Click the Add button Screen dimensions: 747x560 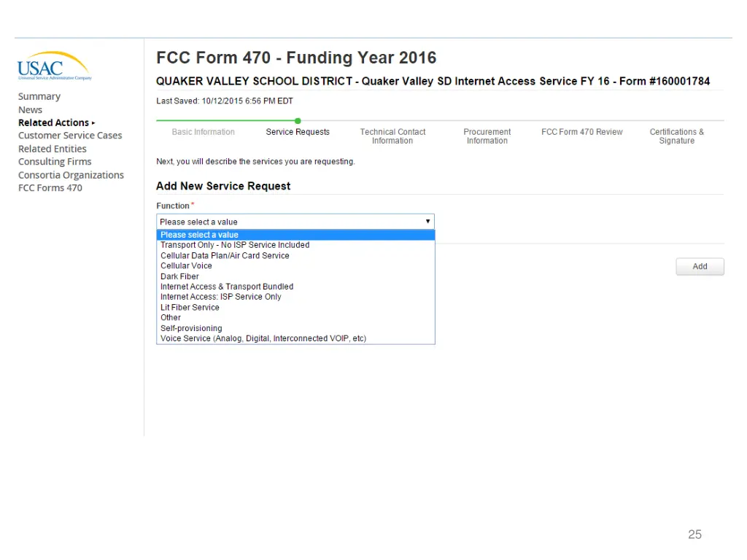(x=700, y=267)
